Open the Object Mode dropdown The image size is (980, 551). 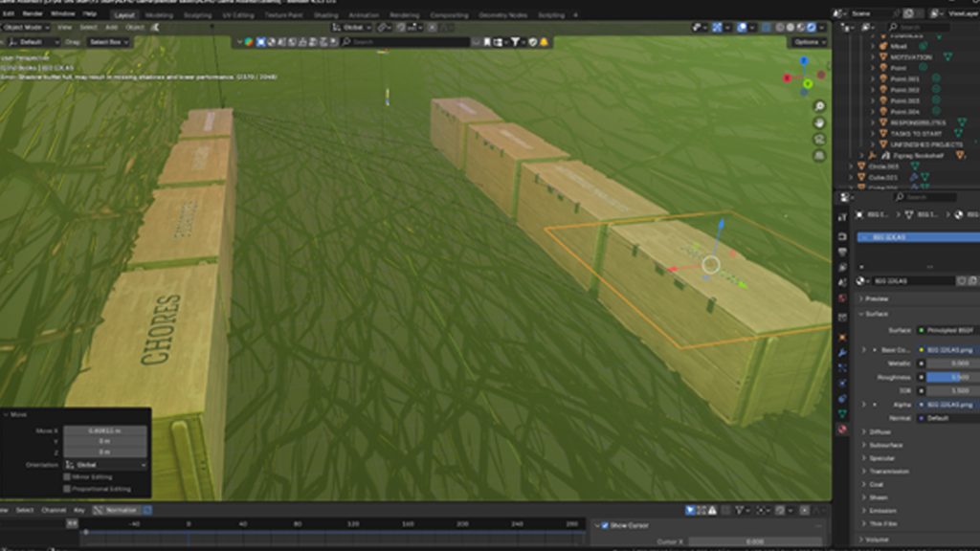click(26, 28)
